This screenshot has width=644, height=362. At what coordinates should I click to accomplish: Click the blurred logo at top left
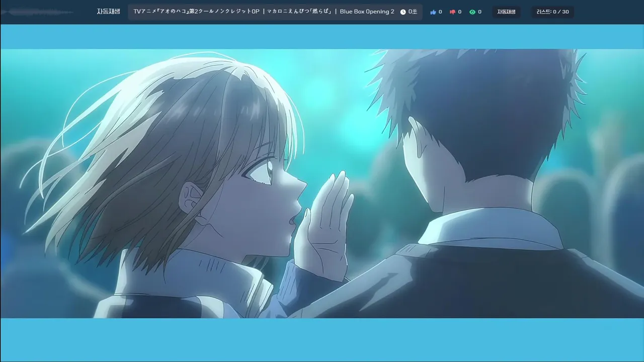pyautogui.click(x=38, y=12)
